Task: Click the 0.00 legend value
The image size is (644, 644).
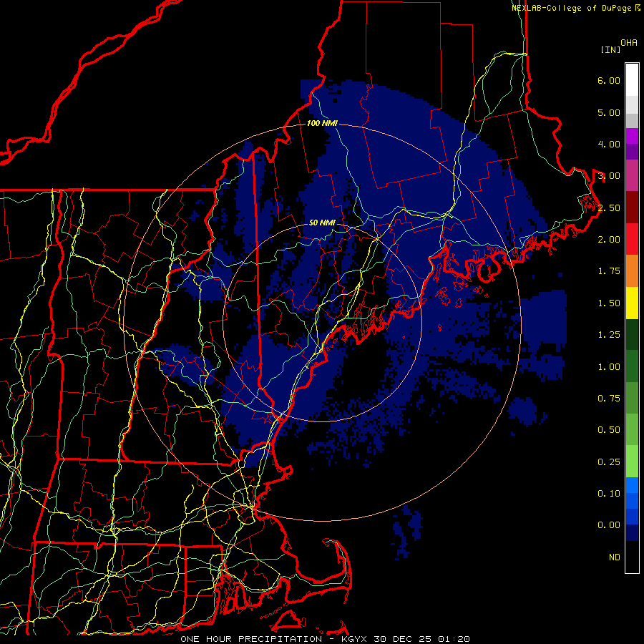Action: tap(609, 525)
